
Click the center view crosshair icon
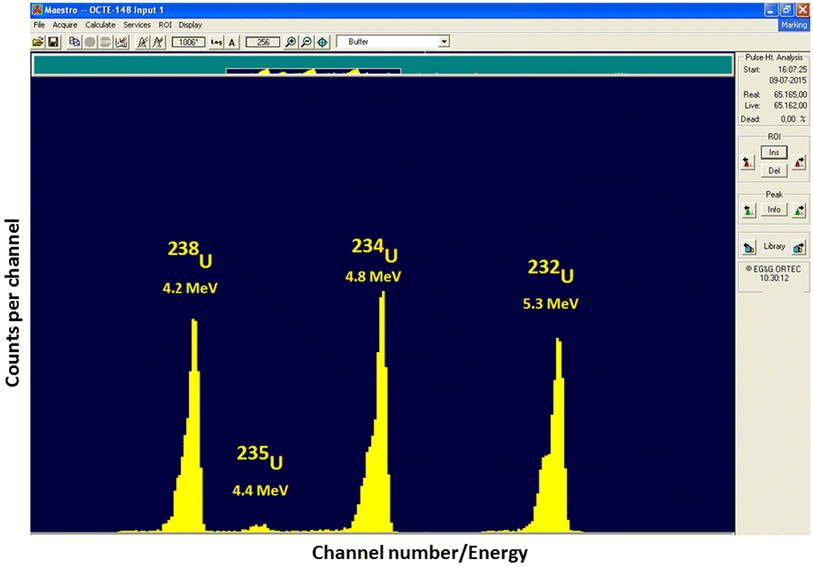pos(322,42)
